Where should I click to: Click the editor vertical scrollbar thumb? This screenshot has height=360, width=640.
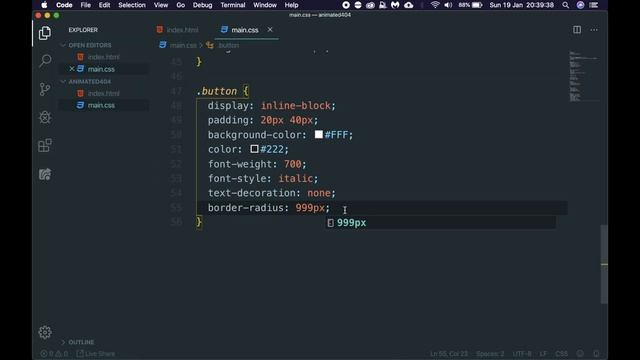pyautogui.click(x=604, y=264)
